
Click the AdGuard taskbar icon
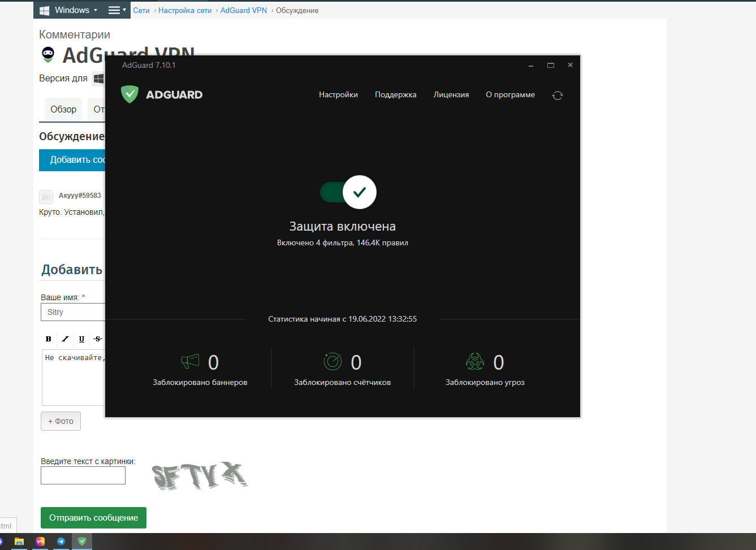82,542
